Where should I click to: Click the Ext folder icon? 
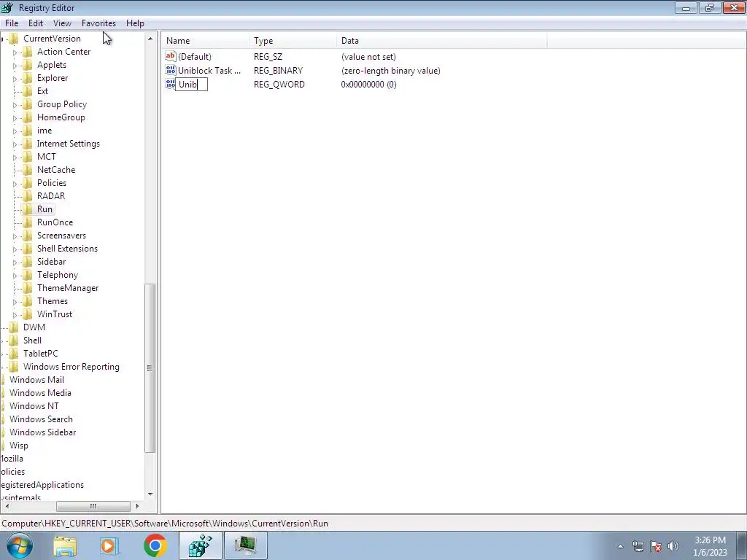click(x=28, y=91)
